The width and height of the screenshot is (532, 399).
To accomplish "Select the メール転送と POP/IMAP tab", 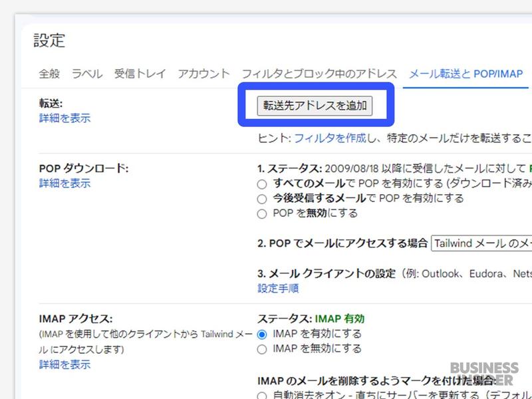I will (466, 74).
